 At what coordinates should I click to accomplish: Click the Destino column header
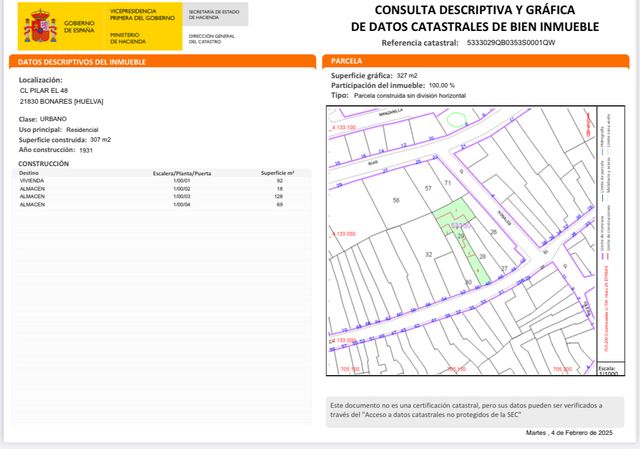[29, 172]
